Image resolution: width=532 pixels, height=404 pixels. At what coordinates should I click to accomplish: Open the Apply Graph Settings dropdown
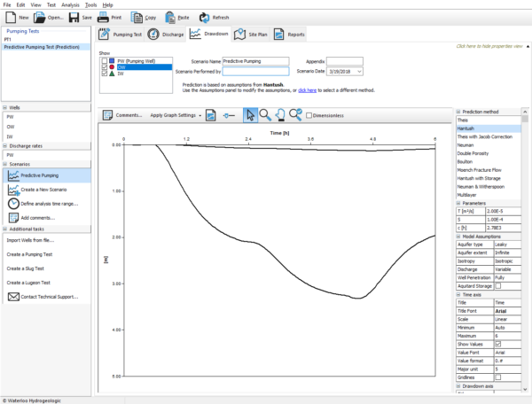(x=174, y=115)
